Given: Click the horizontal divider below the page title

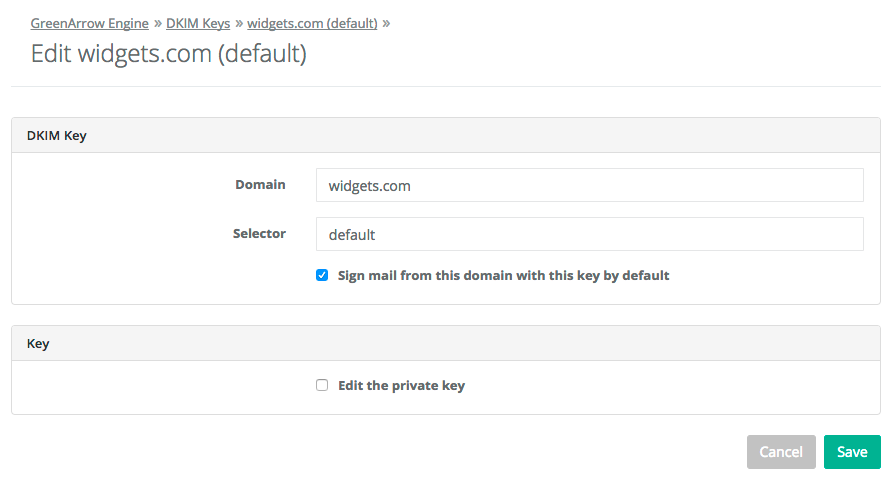Looking at the screenshot, I should pos(446,87).
